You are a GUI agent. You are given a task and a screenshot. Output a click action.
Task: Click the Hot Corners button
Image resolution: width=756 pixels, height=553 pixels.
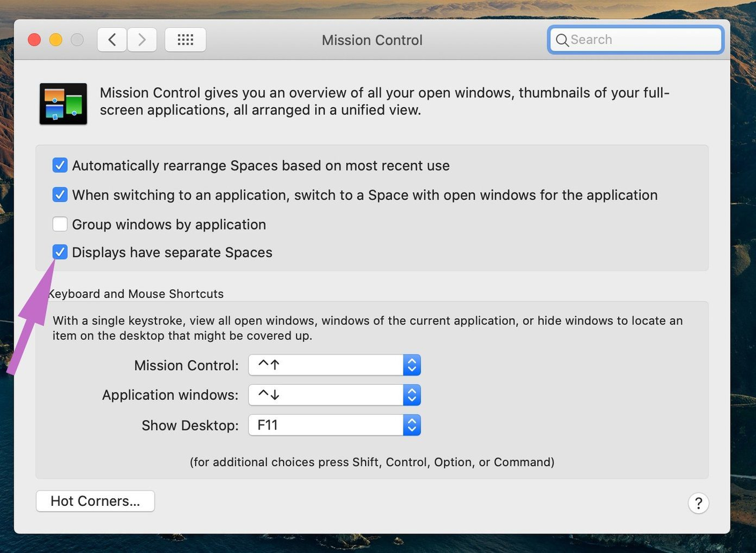tap(95, 500)
